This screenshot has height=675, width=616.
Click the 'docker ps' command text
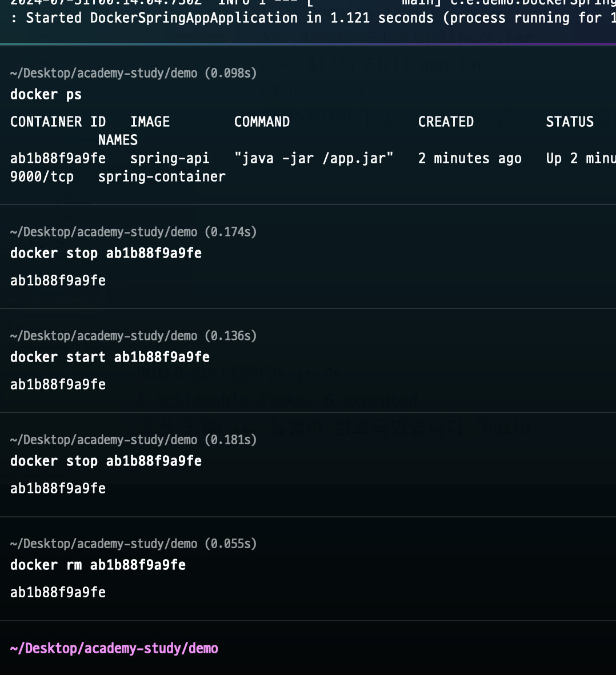pyautogui.click(x=46, y=94)
